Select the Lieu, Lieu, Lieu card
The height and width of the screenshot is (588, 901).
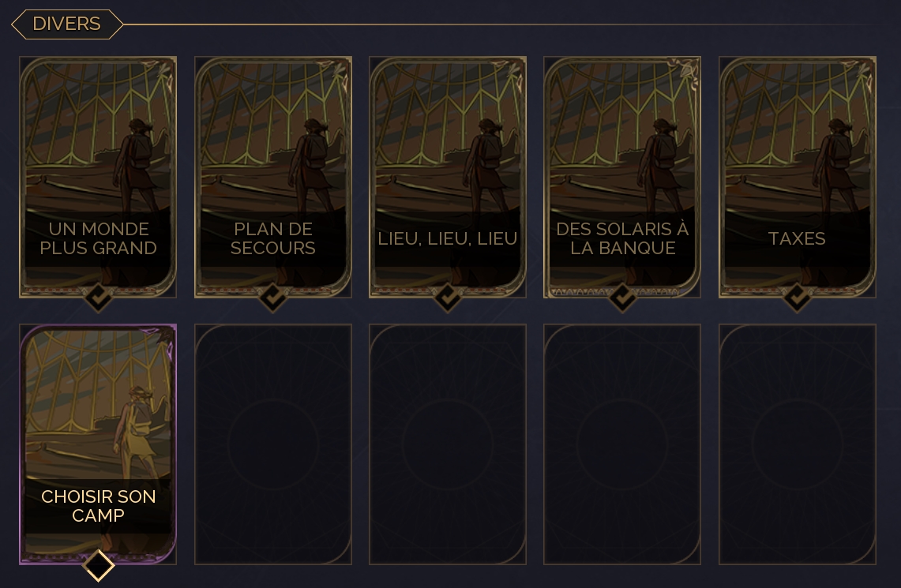tap(448, 177)
